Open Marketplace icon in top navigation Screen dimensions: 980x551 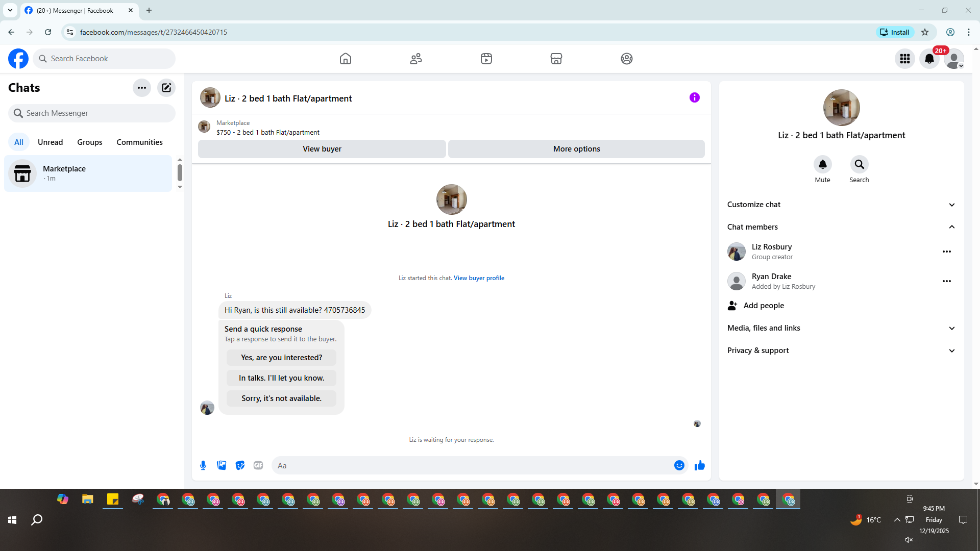click(556, 59)
